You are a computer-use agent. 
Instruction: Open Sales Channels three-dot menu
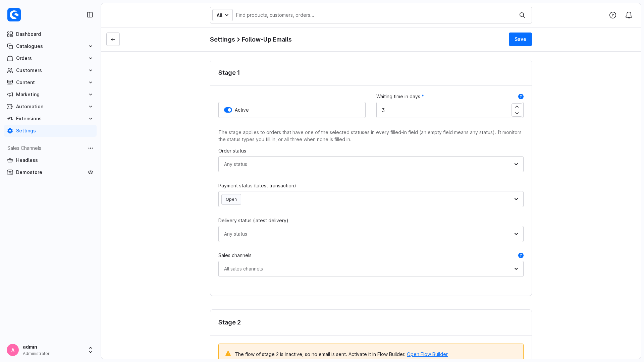click(x=91, y=148)
